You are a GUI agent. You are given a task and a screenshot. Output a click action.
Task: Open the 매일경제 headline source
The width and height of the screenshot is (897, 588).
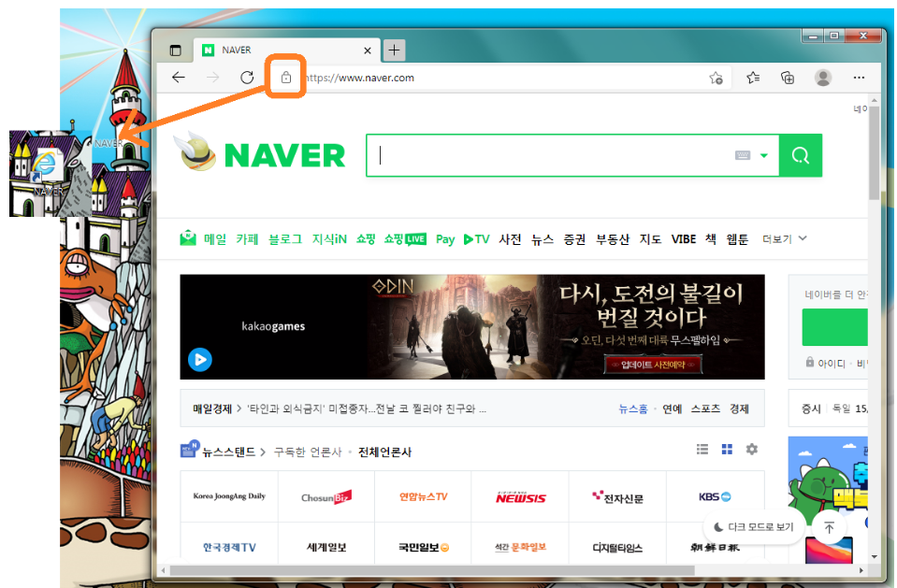[212, 409]
